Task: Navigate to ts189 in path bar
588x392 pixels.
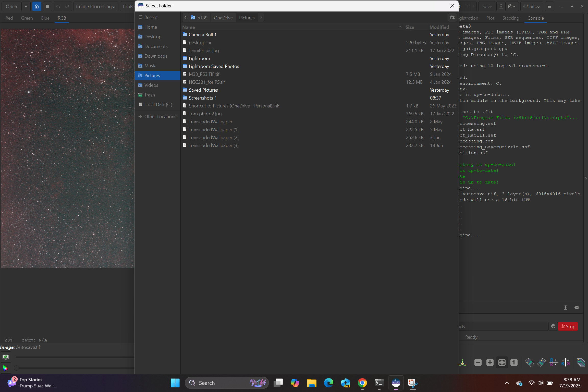Action: [200, 18]
